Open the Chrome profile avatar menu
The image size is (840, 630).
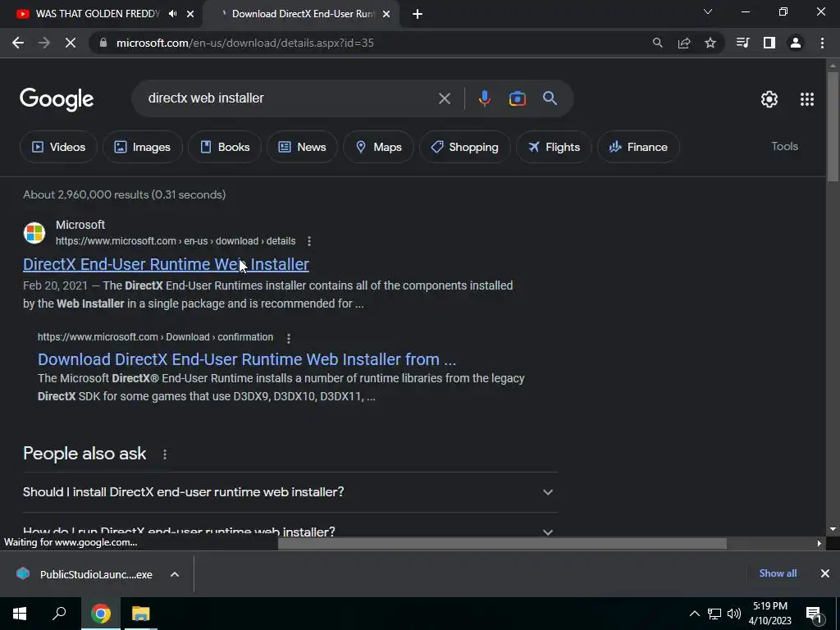(796, 43)
